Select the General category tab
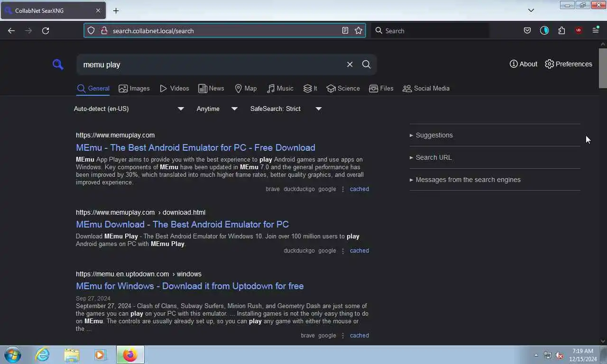Image resolution: width=607 pixels, height=364 pixels. (x=93, y=88)
